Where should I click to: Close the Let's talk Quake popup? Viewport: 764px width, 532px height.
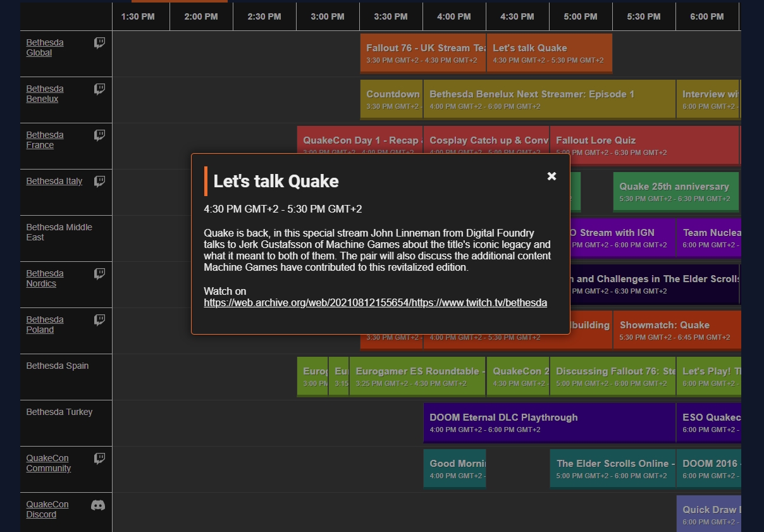(x=551, y=176)
